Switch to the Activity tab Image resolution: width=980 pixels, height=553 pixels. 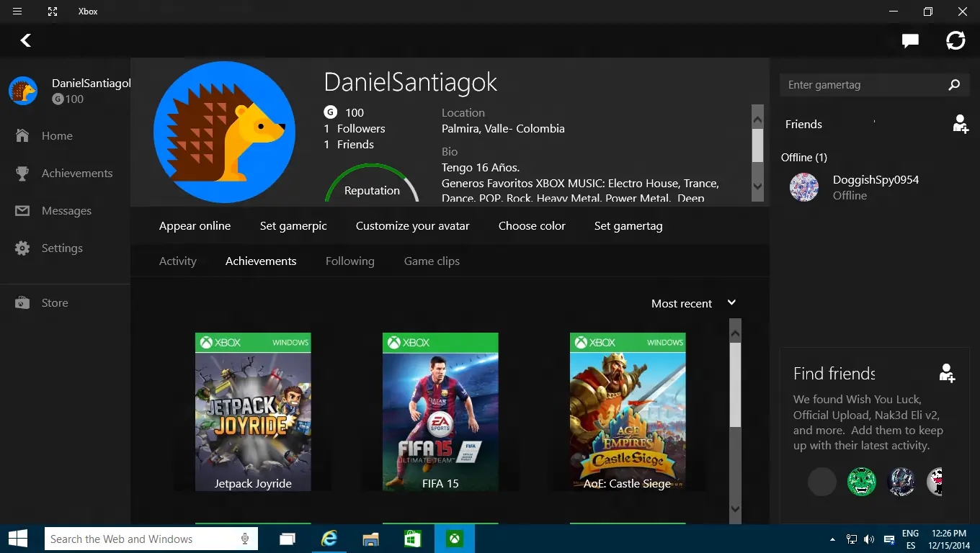[178, 261]
